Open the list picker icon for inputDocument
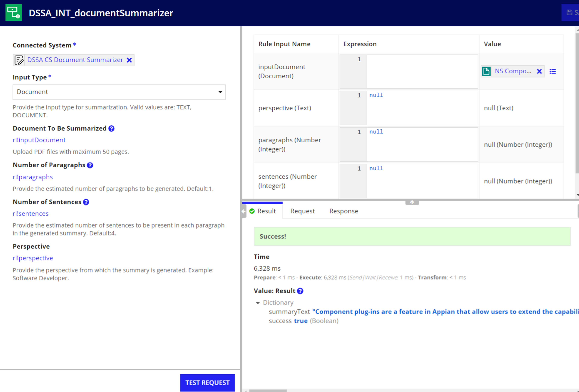 (x=553, y=71)
